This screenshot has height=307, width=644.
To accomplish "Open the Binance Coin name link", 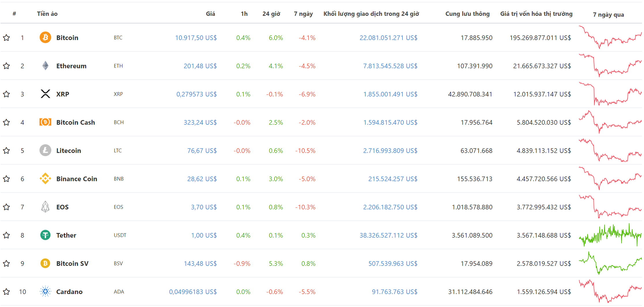I will click(77, 179).
